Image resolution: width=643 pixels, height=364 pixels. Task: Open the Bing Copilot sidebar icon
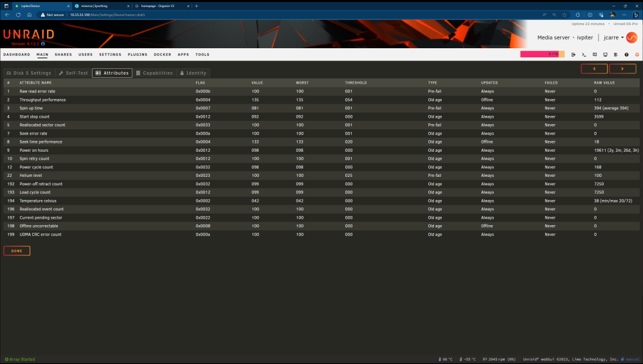point(636,15)
